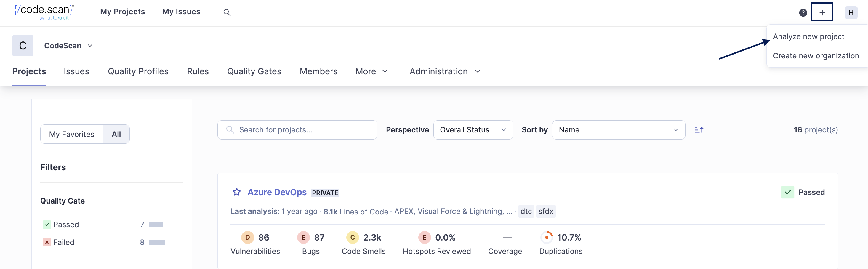Image resolution: width=868 pixels, height=269 pixels.
Task: Favorite Azure DevOps with the star icon
Action: click(x=237, y=192)
